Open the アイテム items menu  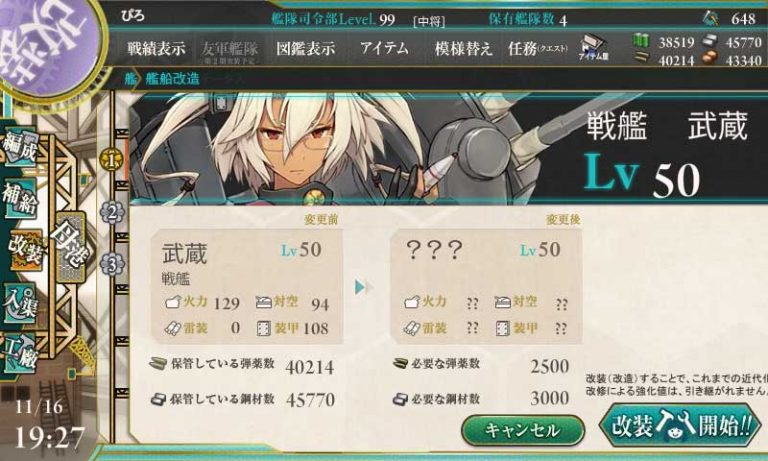(384, 48)
